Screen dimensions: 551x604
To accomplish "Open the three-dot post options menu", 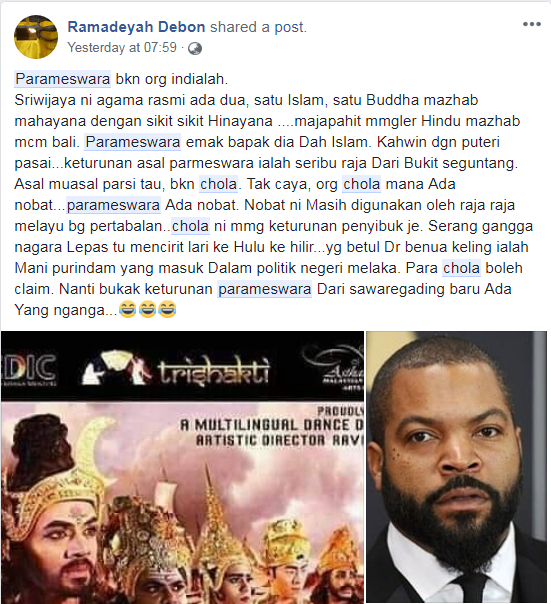I will 532,24.
